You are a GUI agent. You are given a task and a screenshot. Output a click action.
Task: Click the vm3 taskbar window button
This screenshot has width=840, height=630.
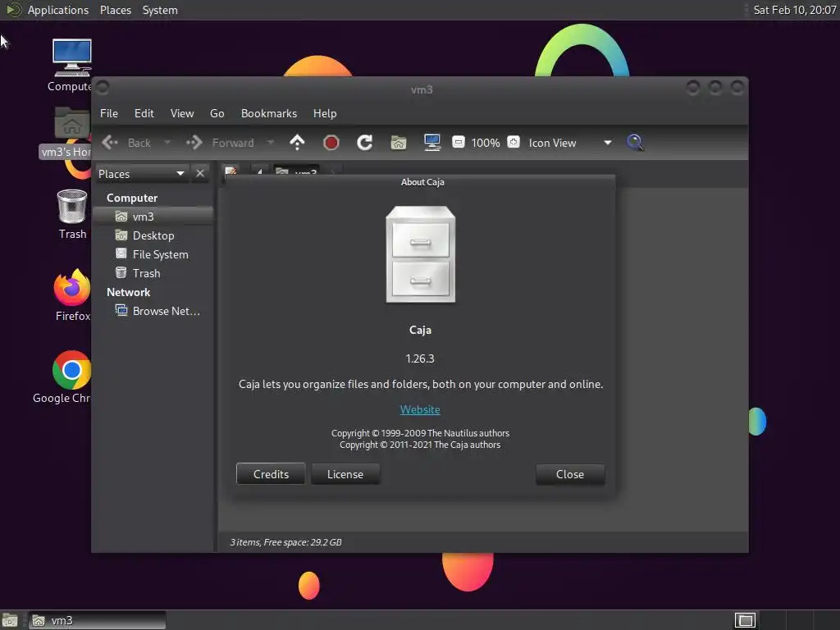click(97, 620)
